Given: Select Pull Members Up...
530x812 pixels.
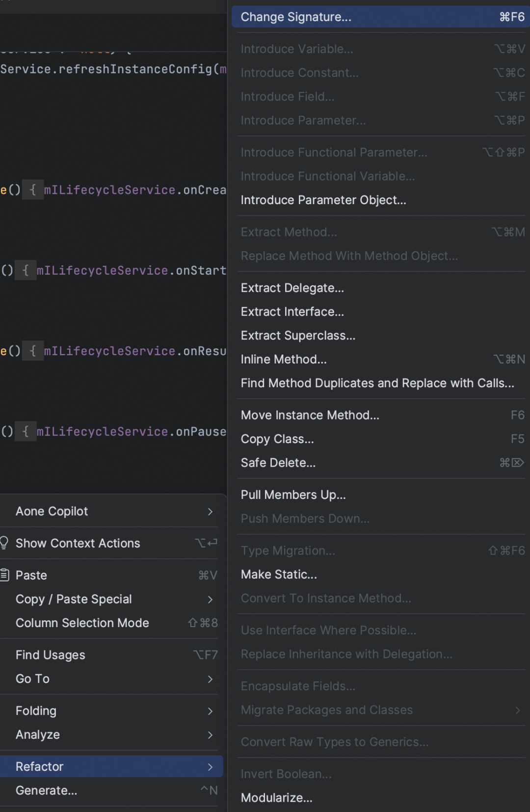Looking at the screenshot, I should (381, 495).
